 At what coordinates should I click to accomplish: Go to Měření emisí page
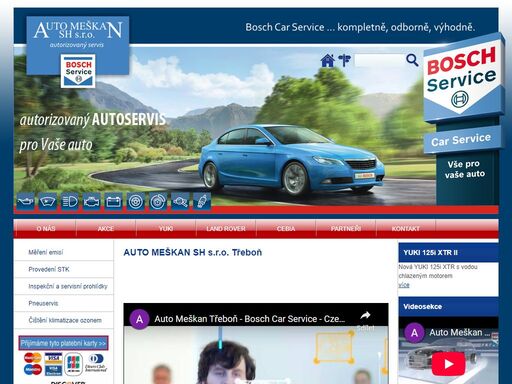point(46,252)
